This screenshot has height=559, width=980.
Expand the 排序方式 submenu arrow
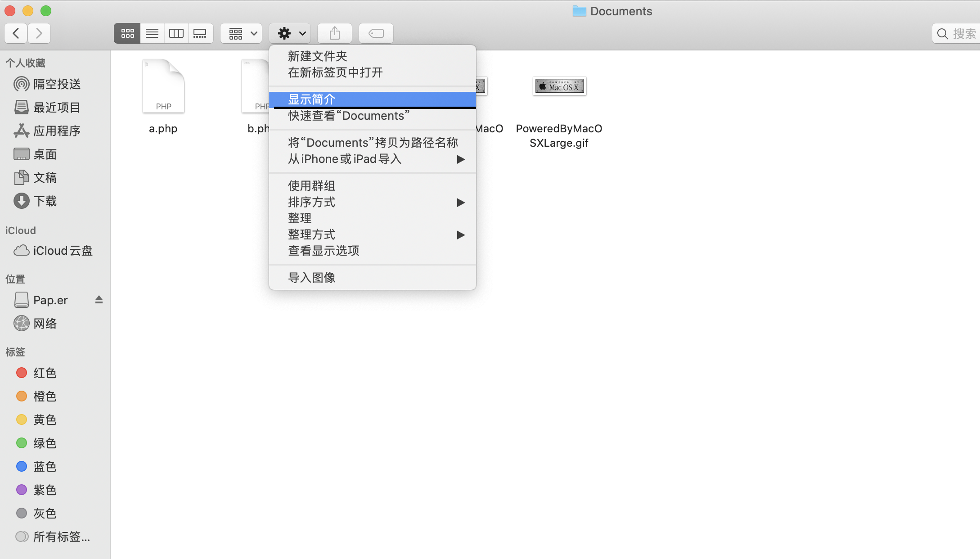(460, 203)
